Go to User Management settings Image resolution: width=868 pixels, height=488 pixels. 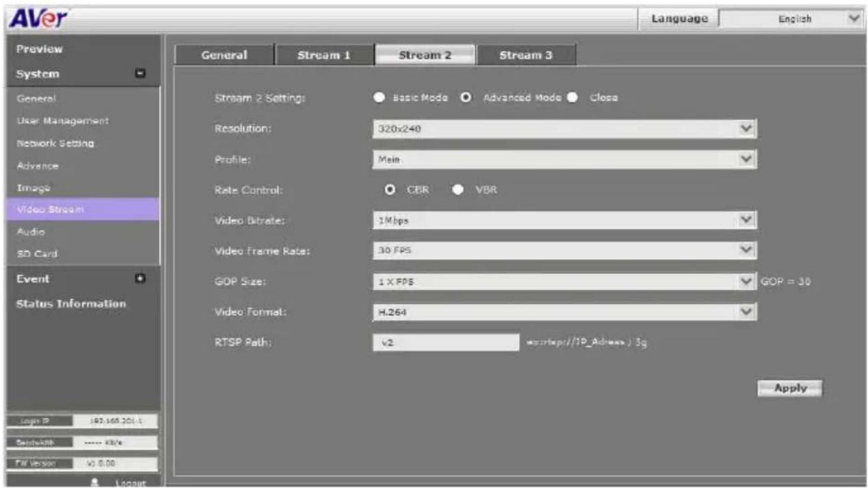pos(62,121)
